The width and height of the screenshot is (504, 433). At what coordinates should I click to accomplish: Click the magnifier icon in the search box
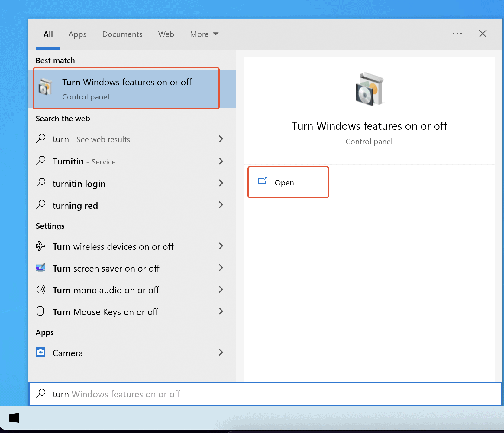(x=41, y=393)
